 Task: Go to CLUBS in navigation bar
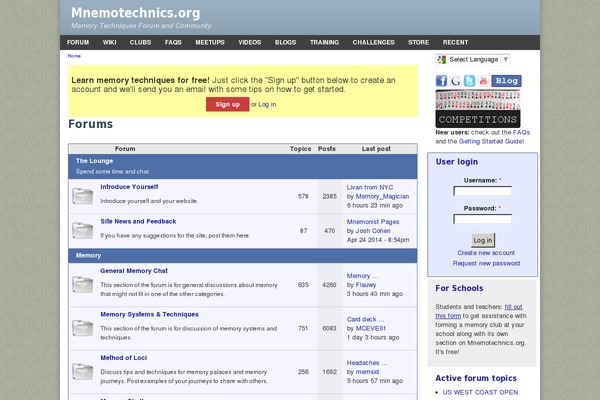(x=140, y=42)
